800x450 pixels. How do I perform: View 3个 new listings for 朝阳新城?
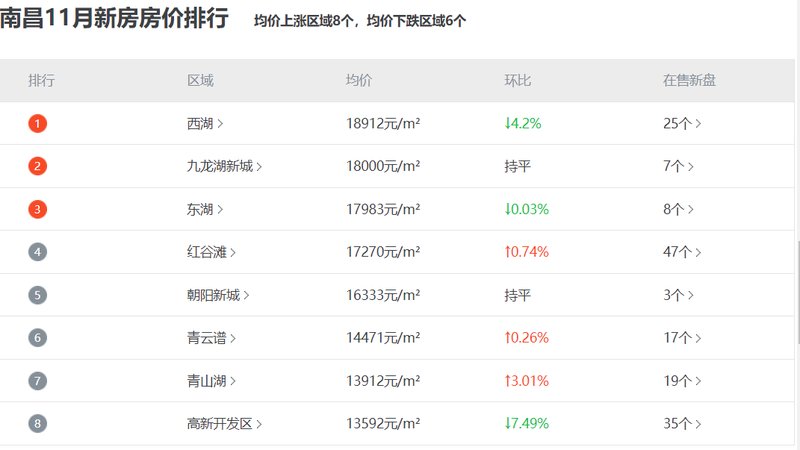678,295
